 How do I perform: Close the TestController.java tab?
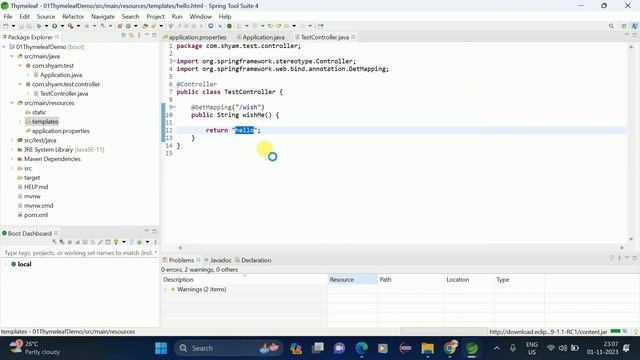tap(353, 37)
